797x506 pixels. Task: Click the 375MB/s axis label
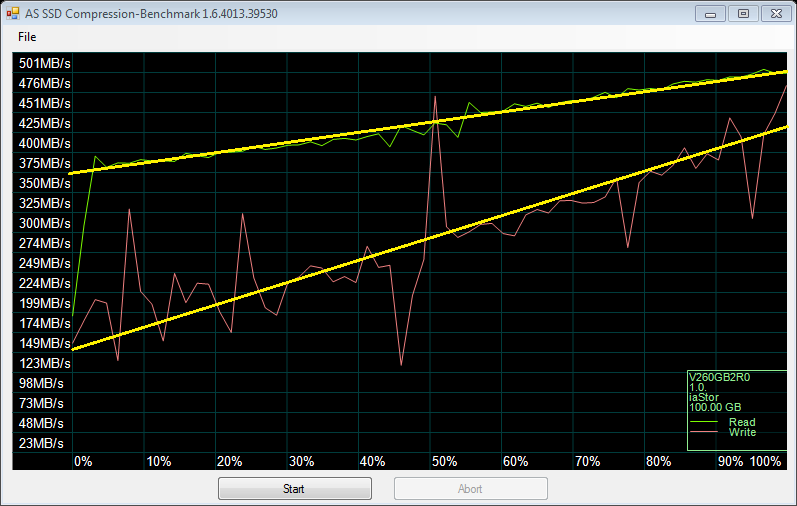click(45, 163)
